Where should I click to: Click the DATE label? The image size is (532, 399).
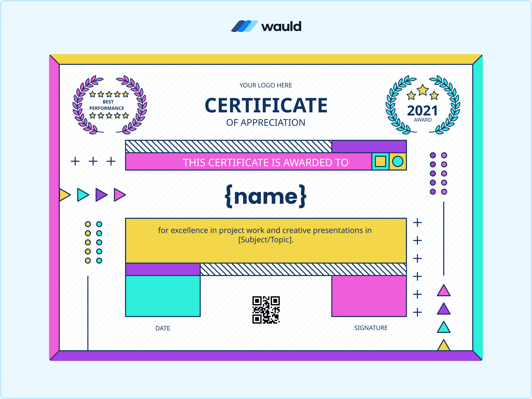click(163, 328)
